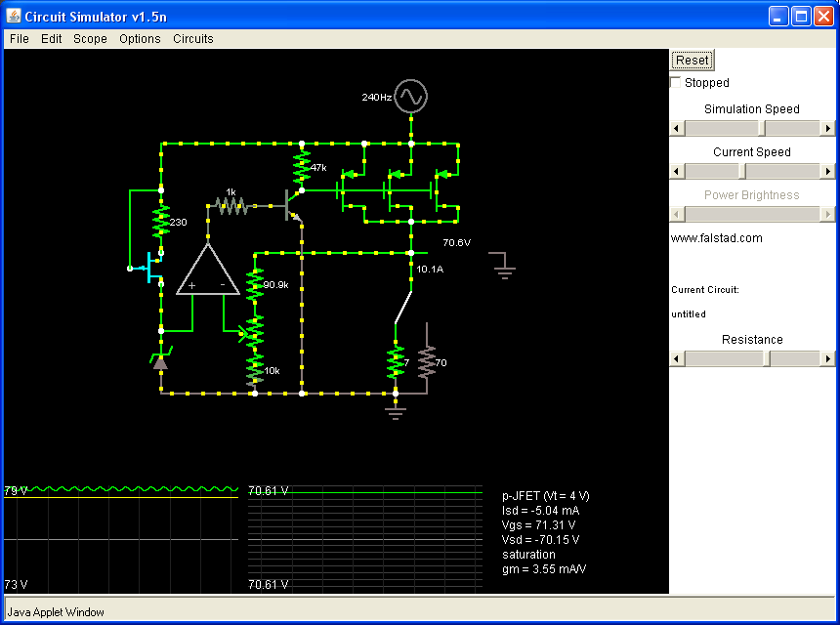
Task: Click the 240Hz frequency label
Action: 377,97
